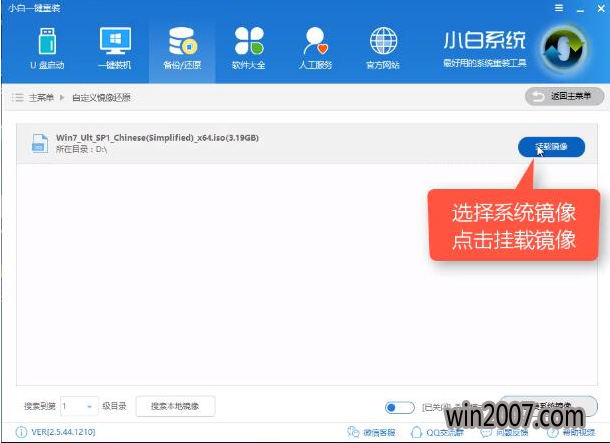Open the U盘启动 tab
The width and height of the screenshot is (610, 443).
(x=47, y=49)
